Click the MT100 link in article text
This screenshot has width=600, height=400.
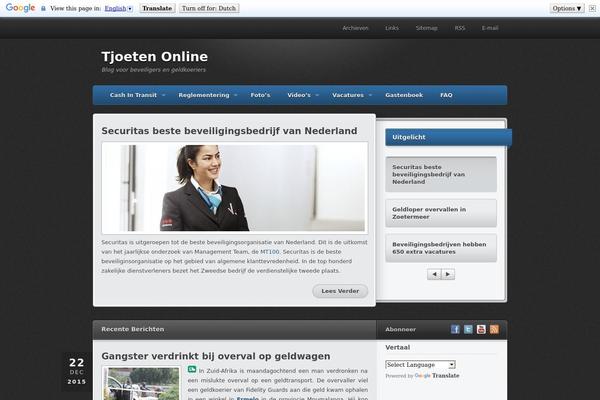point(270,252)
